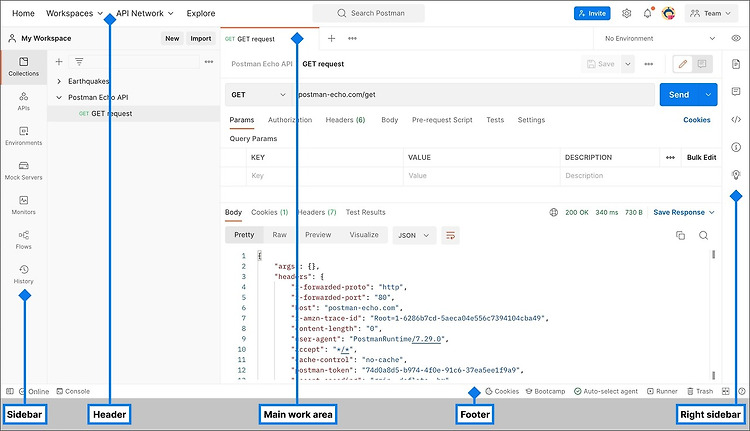
Task: Open the Monitors sidebar panel
Action: click(x=23, y=205)
